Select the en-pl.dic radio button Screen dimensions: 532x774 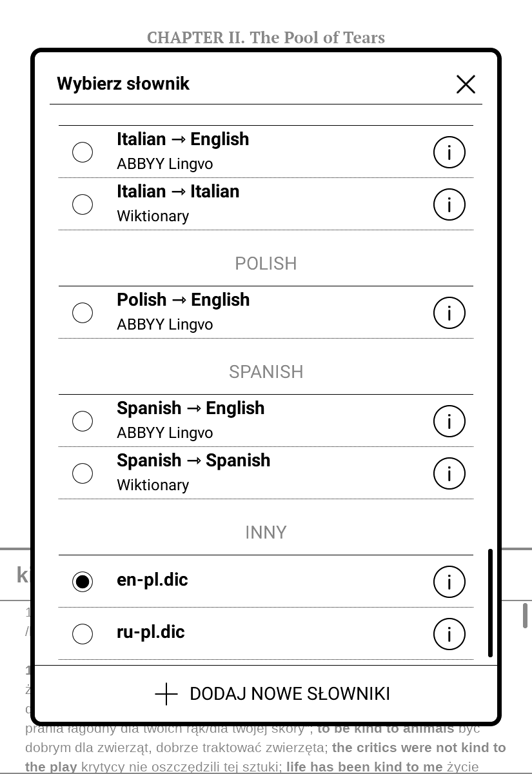pos(83,582)
